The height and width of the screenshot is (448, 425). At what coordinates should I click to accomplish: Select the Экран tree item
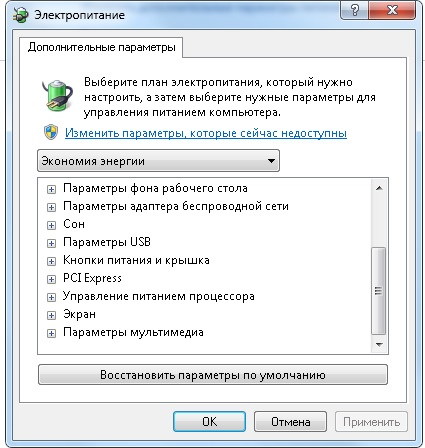pos(79,314)
